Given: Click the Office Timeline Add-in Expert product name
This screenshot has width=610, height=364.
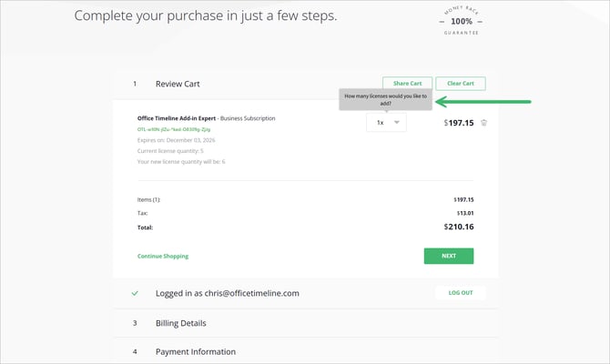Looking at the screenshot, I should tap(181, 118).
